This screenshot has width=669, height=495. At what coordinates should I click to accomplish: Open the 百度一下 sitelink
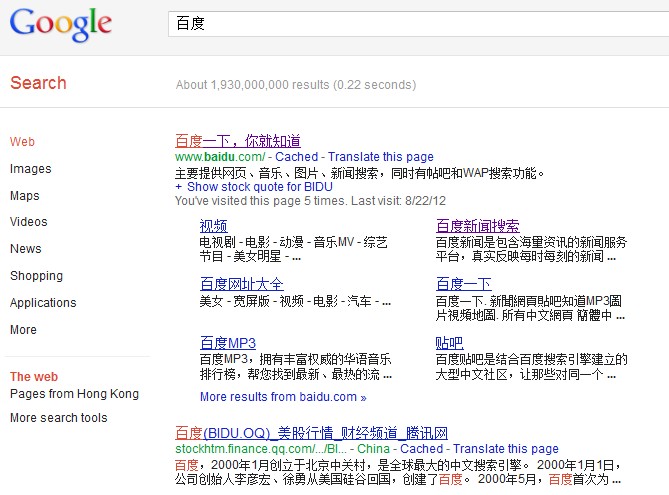[463, 284]
